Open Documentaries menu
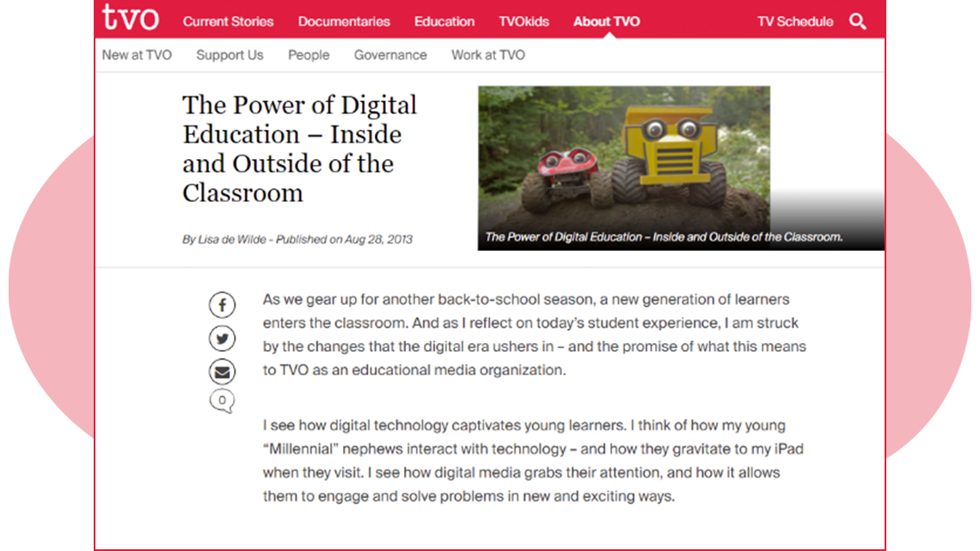 coord(344,21)
